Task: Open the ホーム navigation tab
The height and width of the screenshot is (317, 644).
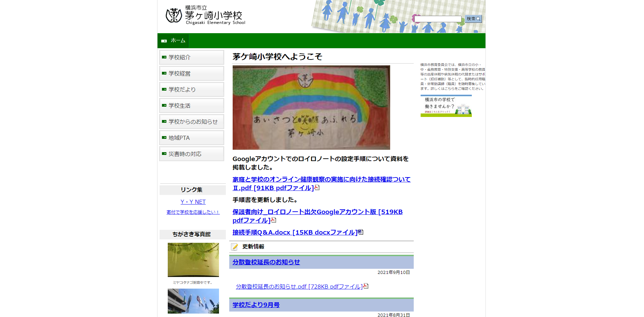Action: [x=174, y=41]
